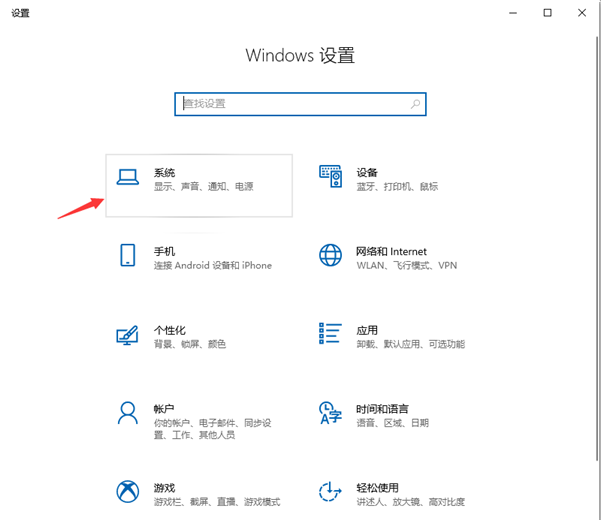This screenshot has width=601, height=520.
Task: Click the vertical scrollbar on the right
Action: tap(597, 249)
